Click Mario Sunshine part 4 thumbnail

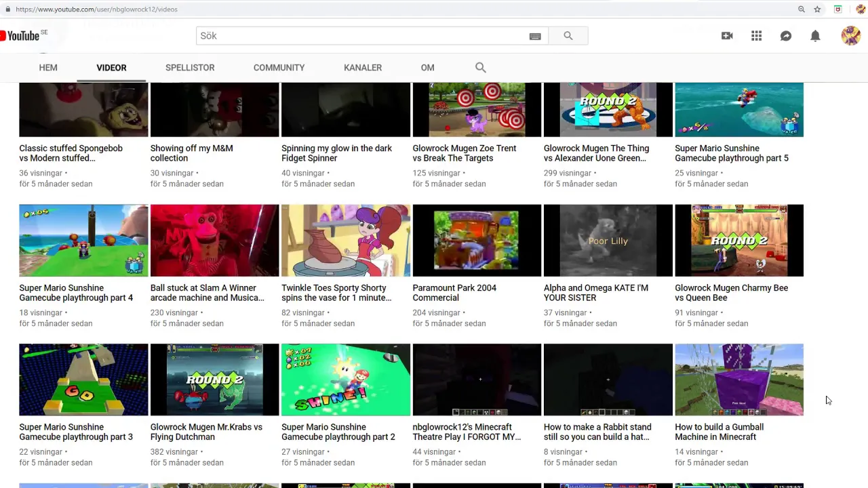click(x=83, y=241)
